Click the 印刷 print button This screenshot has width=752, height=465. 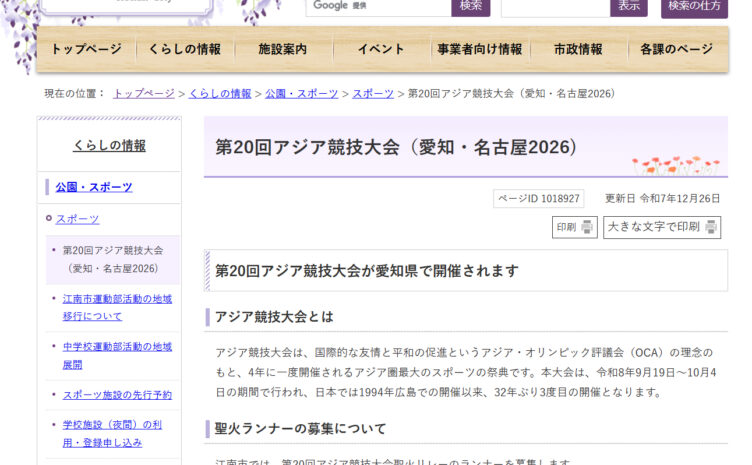574,227
